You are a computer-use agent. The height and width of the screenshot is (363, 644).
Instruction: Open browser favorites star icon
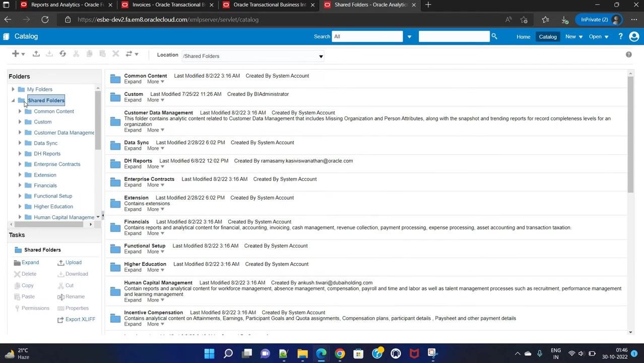pyautogui.click(x=545, y=20)
